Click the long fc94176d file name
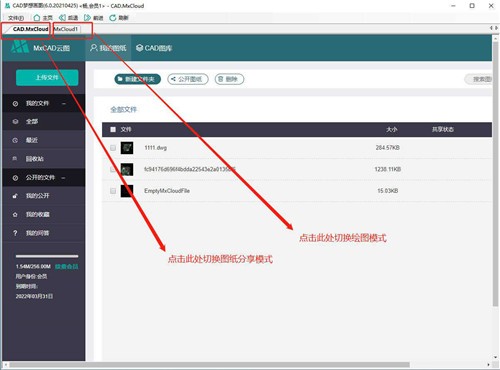The width and height of the screenshot is (500, 370). pos(190,169)
